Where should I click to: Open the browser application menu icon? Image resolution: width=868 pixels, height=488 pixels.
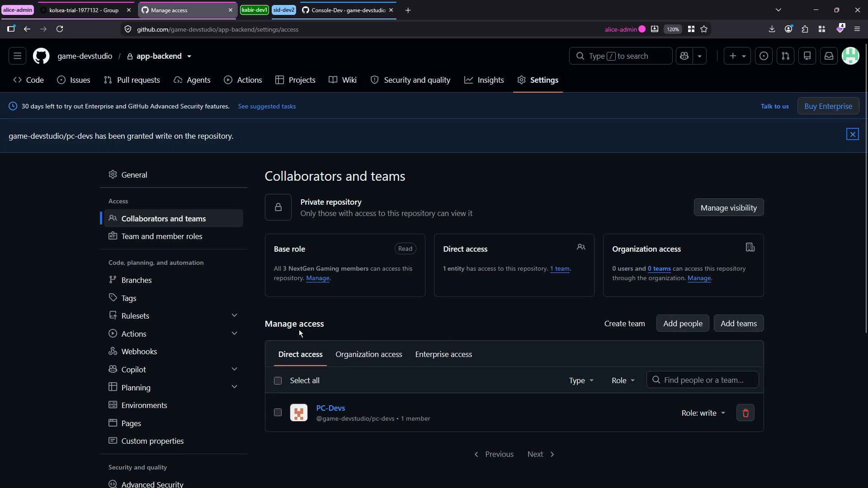point(857,29)
